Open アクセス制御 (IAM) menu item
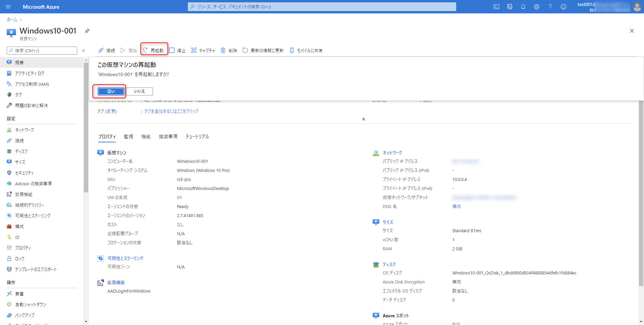The height and width of the screenshot is (325, 644). tap(42, 84)
